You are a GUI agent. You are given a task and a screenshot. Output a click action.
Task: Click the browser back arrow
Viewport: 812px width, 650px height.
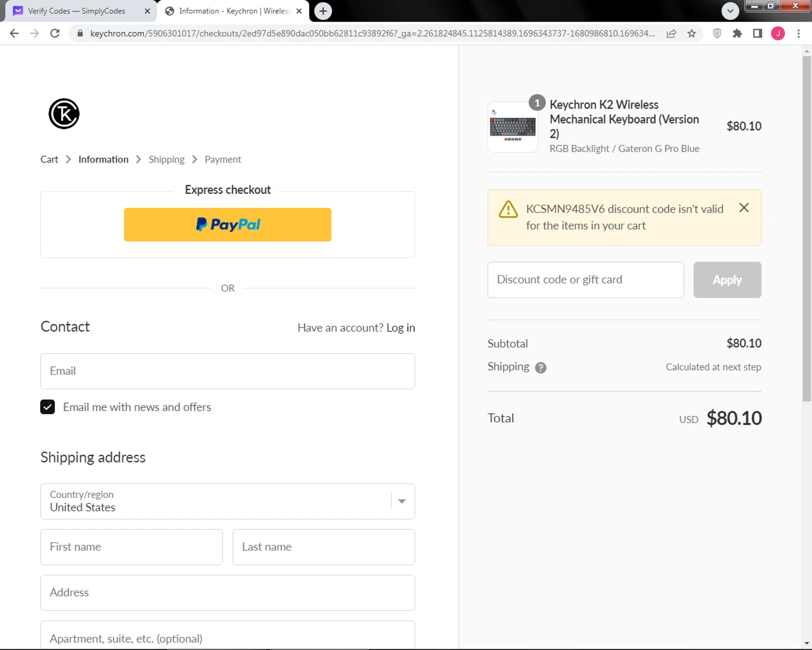tap(14, 34)
